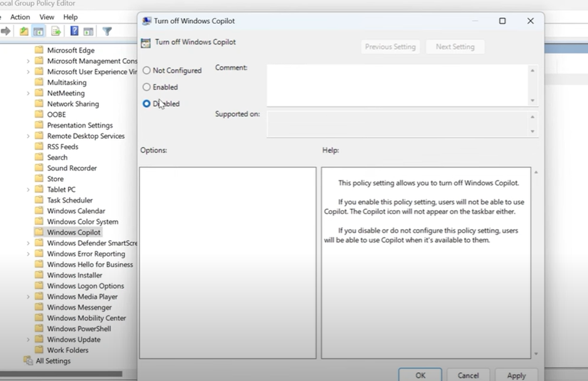
Task: Click the forward navigation arrow icon
Action: [5, 31]
